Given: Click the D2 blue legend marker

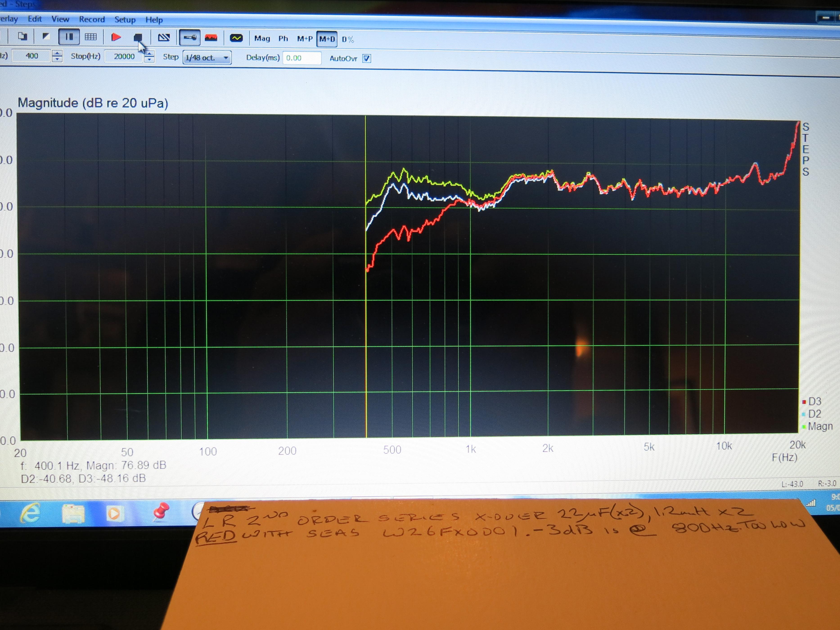Looking at the screenshot, I should (x=804, y=414).
